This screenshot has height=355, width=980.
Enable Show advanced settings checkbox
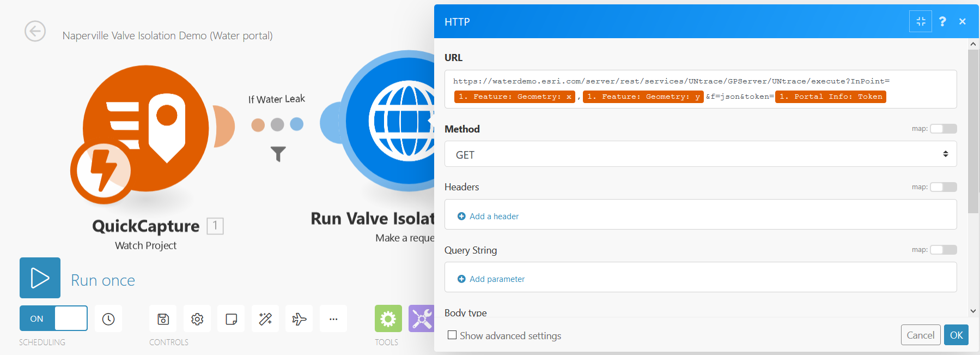coord(452,335)
